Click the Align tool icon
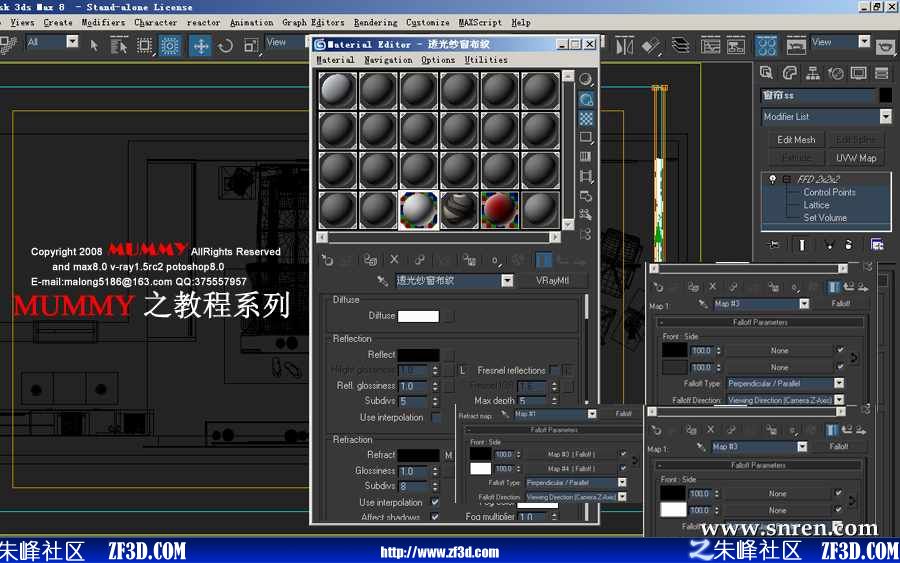The height and width of the screenshot is (563, 900). click(651, 46)
